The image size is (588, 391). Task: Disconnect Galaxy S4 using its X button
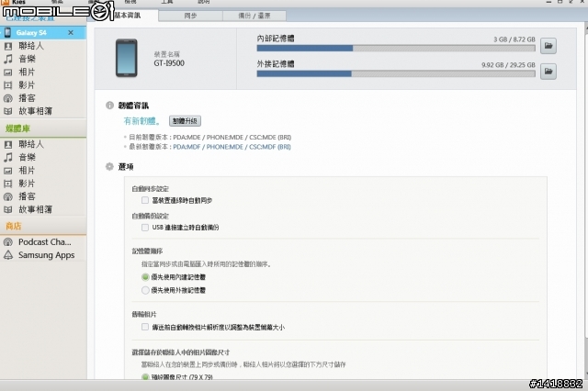(71, 33)
